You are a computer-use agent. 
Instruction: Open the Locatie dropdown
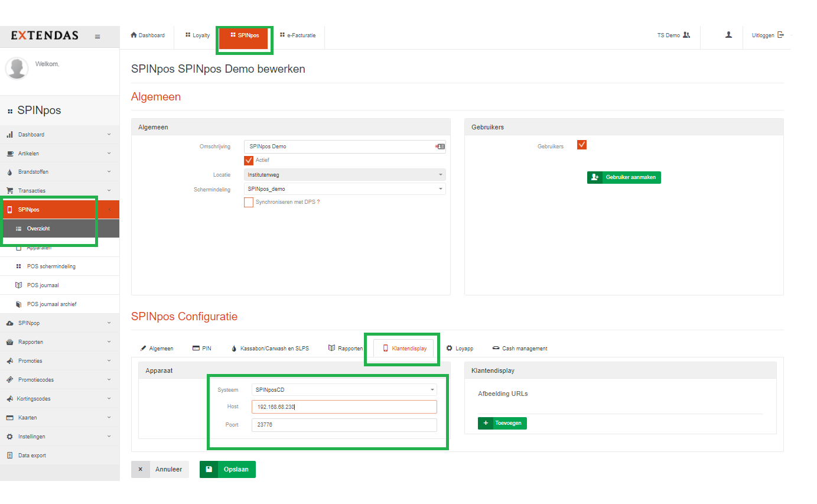pyautogui.click(x=345, y=175)
